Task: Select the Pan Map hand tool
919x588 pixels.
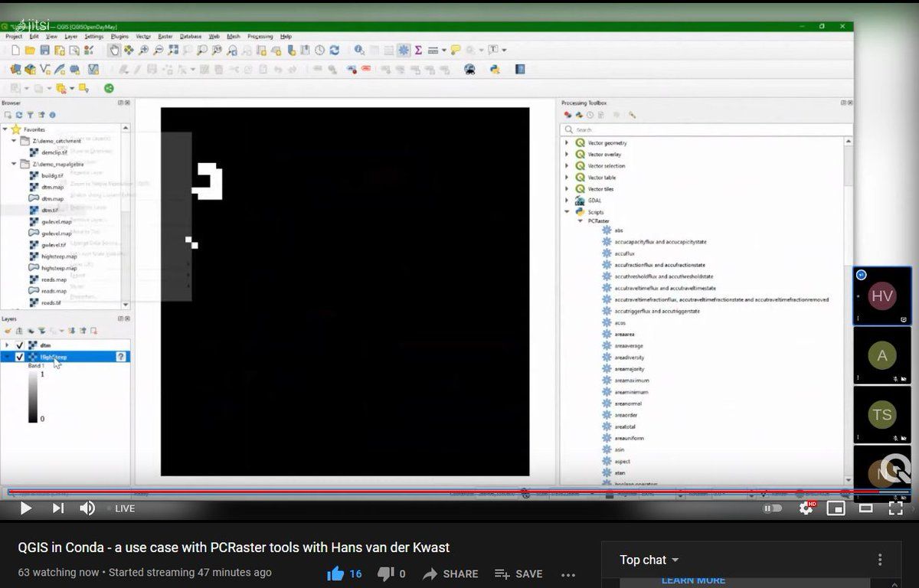Action: point(114,51)
